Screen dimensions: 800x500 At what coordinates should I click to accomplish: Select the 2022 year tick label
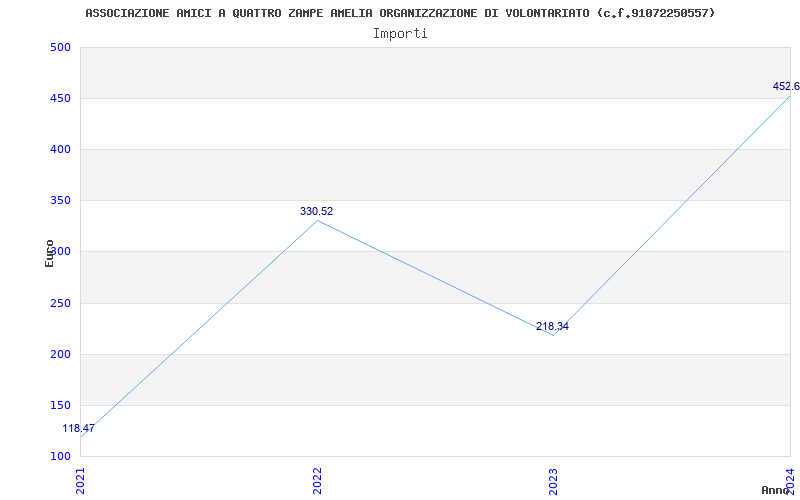(317, 479)
